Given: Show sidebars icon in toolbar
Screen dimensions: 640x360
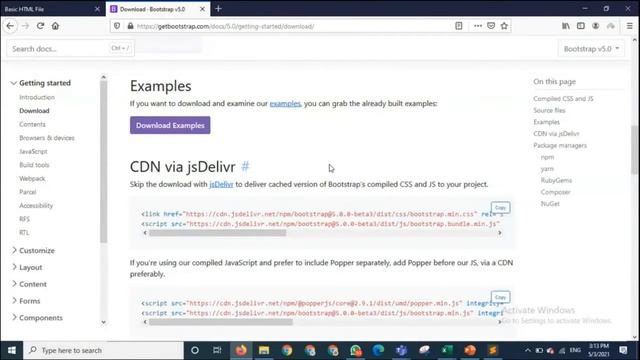Looking at the screenshot, I should pos(581,26).
